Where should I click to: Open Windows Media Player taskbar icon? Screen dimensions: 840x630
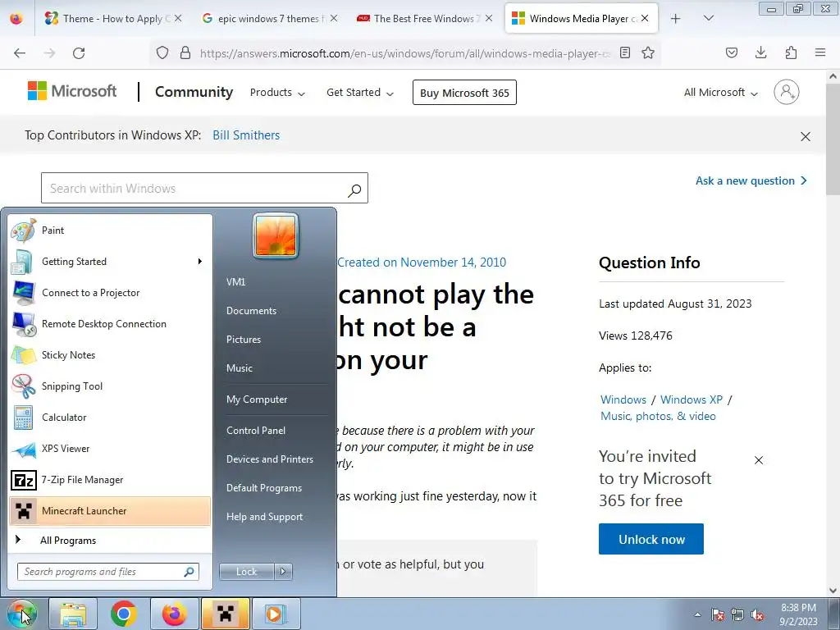tap(276, 614)
